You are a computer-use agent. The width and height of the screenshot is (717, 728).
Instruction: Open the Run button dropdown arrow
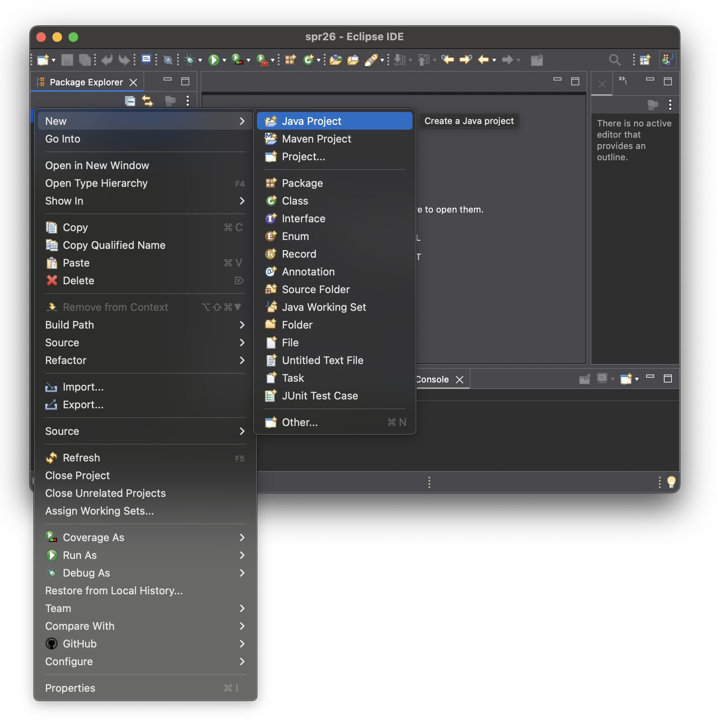(224, 60)
